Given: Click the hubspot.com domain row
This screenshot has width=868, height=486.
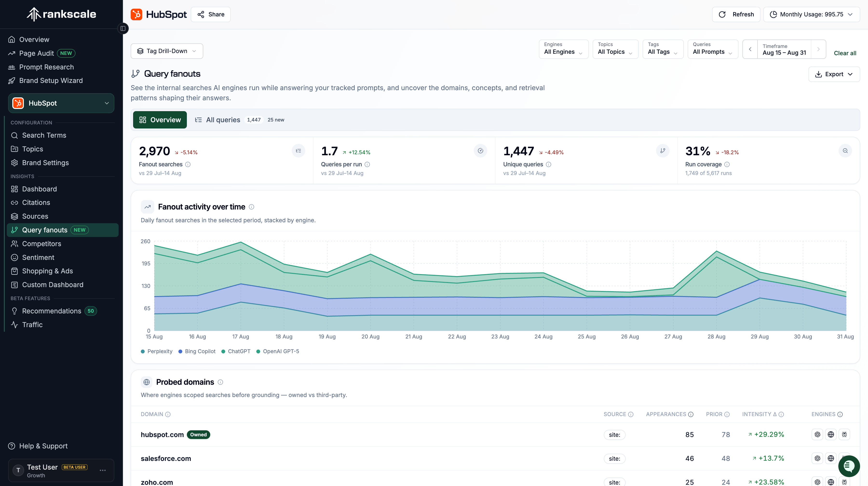Looking at the screenshot, I should (x=495, y=434).
